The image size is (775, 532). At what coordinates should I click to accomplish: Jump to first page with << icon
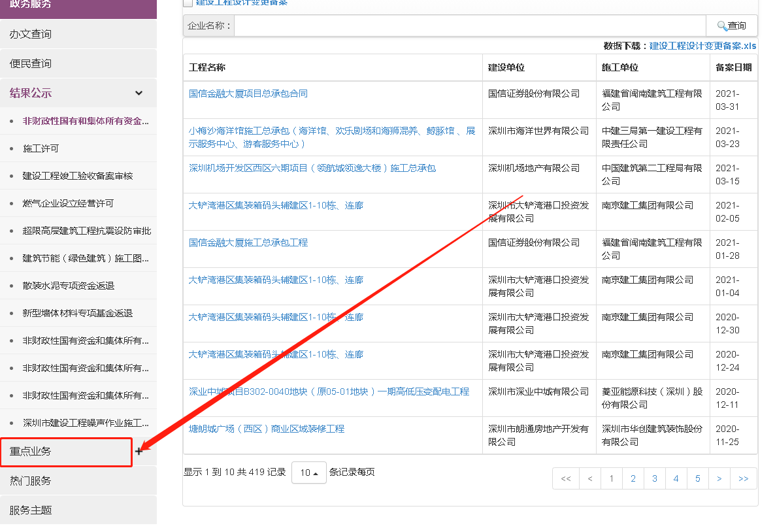[x=566, y=478]
